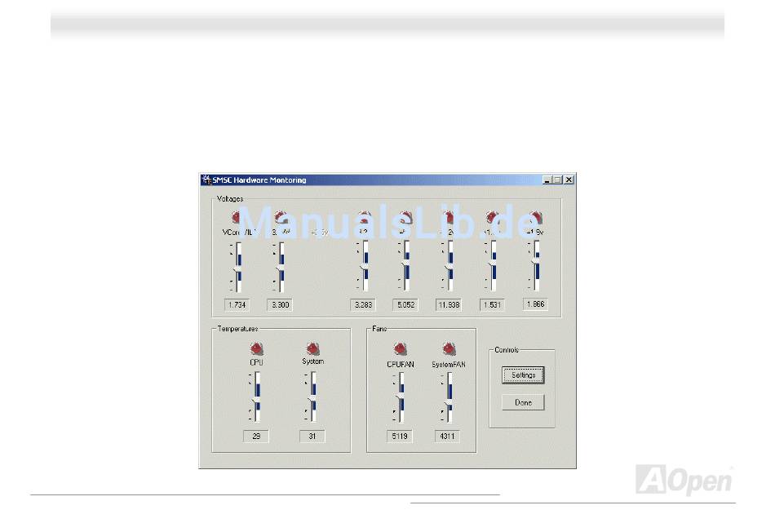Screen dimensions: 775x532
Task: Click the VCore voltage slider thumb
Action: [x=237, y=269]
